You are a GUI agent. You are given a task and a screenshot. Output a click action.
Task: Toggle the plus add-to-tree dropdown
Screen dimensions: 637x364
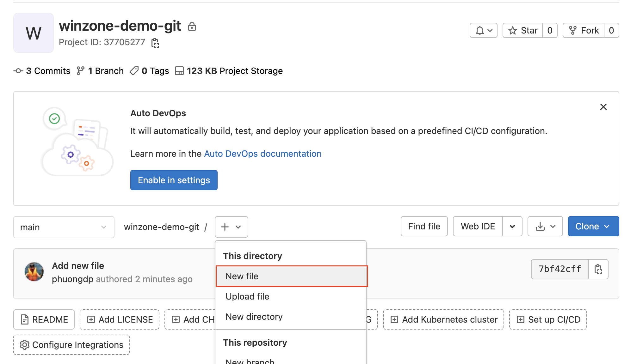click(x=231, y=227)
